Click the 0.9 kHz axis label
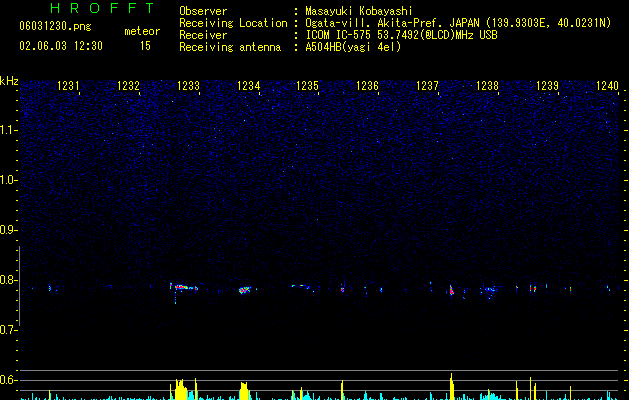This screenshot has width=629, height=400. (8, 230)
